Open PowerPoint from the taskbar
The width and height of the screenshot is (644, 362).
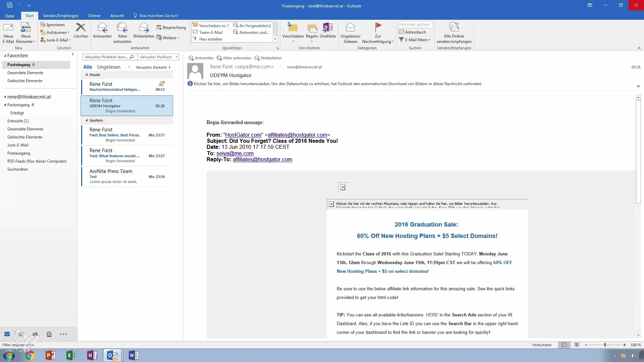[x=51, y=355]
